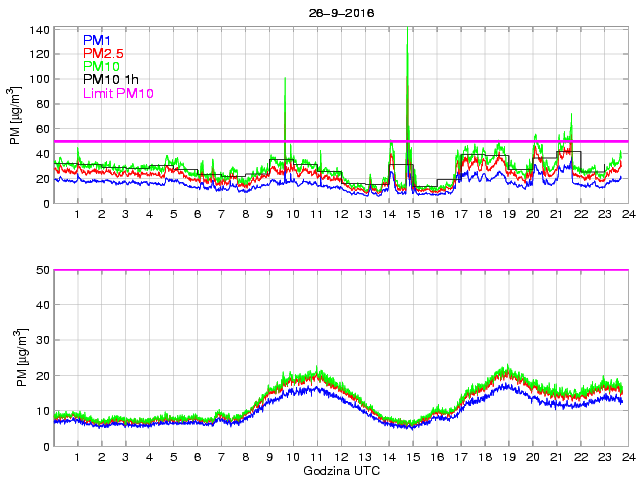Click the 10 tick on the lower chart's y-axis
Image resolution: width=640 pixels, height=480 pixels.
pos(42,411)
